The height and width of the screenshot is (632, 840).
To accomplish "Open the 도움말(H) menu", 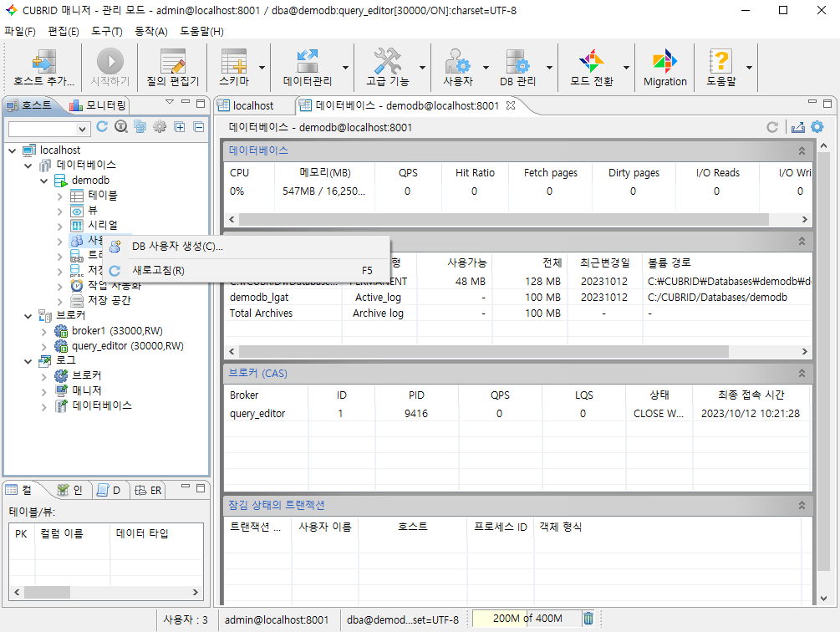I will pos(201,32).
